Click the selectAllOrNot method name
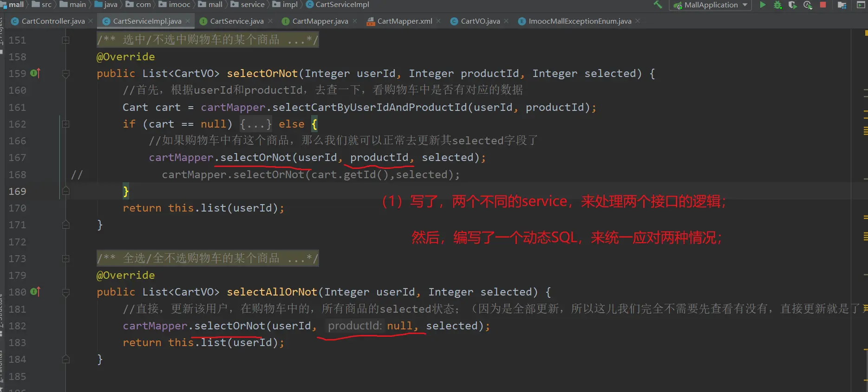This screenshot has width=868, height=392. coord(272,292)
